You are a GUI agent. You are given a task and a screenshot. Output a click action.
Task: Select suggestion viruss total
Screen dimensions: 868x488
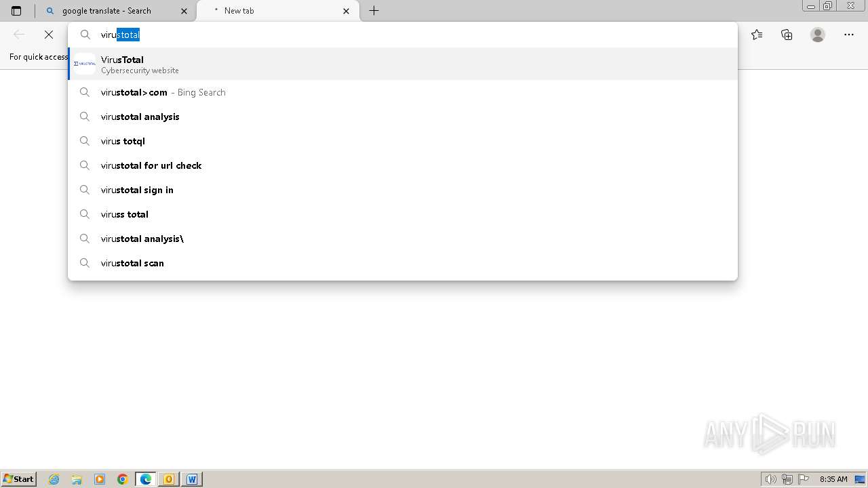[x=403, y=214]
